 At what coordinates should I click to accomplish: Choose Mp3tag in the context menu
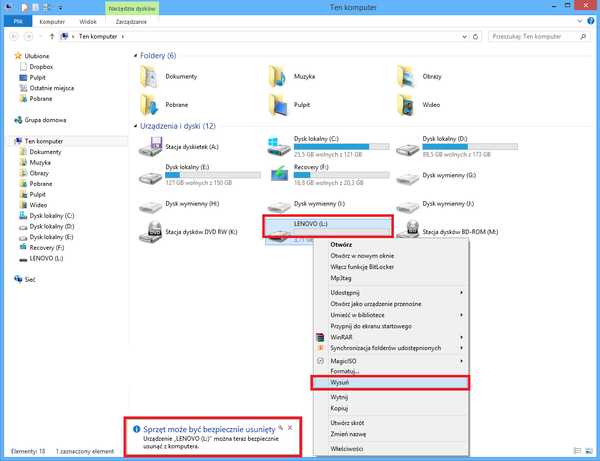(x=390, y=278)
